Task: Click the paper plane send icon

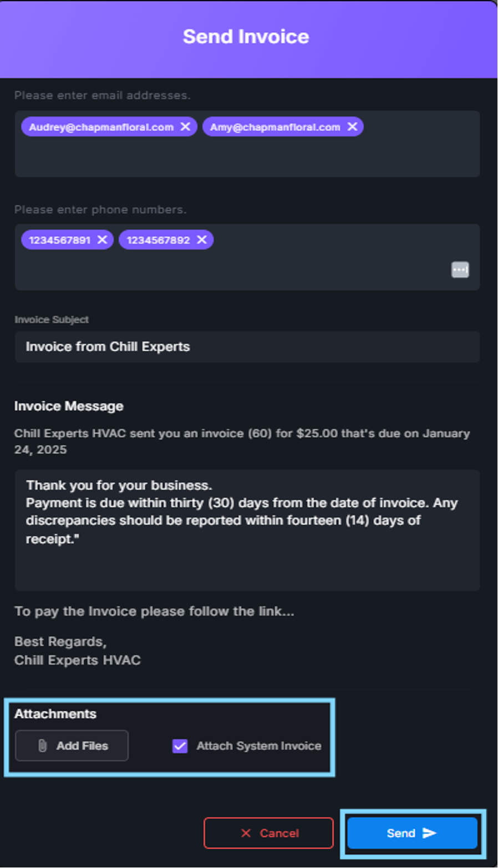Action: [429, 833]
